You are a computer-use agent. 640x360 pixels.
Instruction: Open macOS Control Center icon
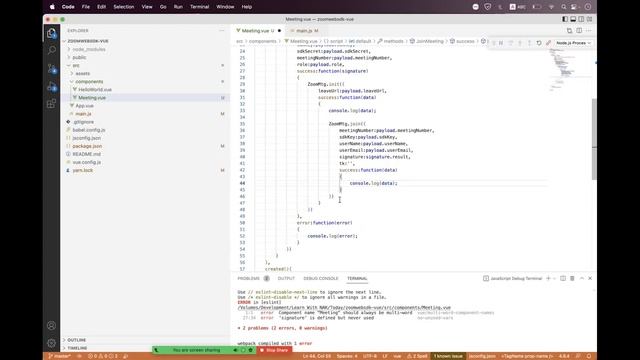click(574, 7)
